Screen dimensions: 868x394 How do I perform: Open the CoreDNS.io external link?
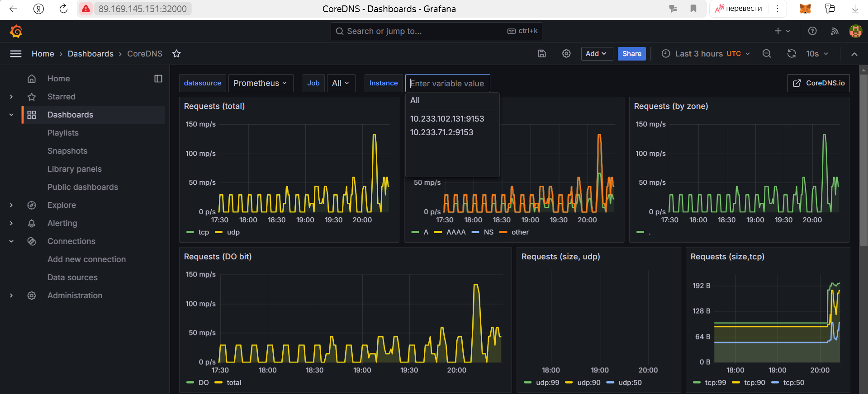818,83
